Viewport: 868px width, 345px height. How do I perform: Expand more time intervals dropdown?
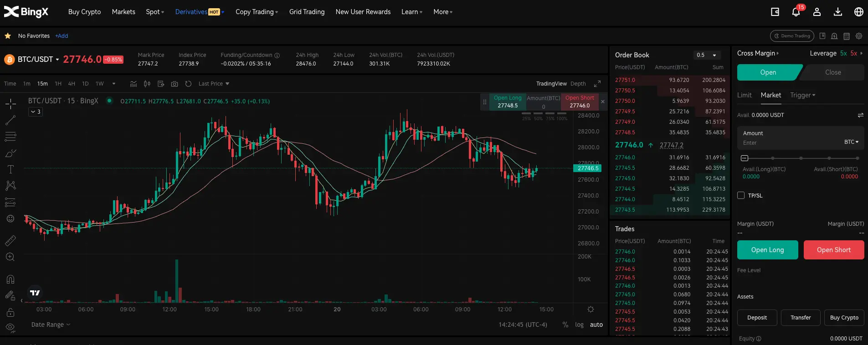pyautogui.click(x=114, y=84)
